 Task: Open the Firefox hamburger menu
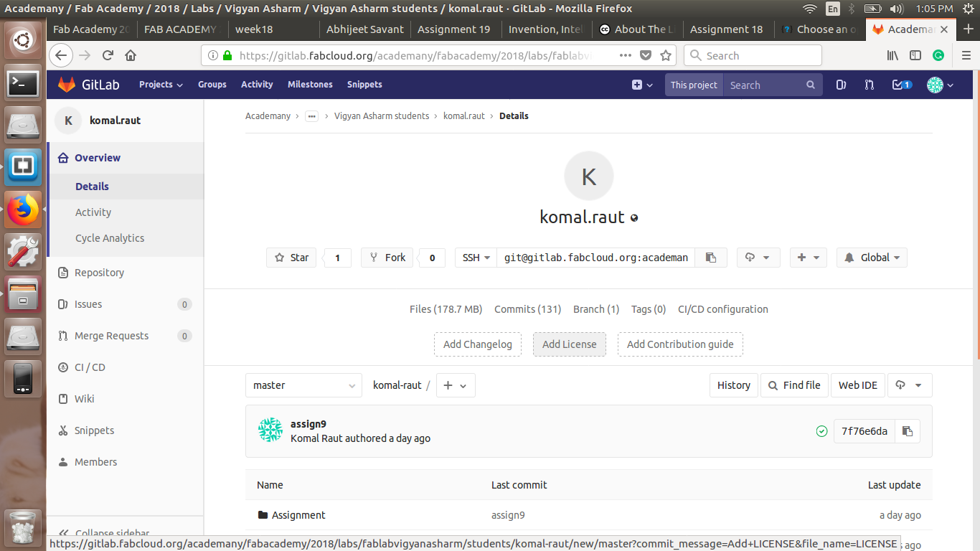pyautogui.click(x=966, y=55)
